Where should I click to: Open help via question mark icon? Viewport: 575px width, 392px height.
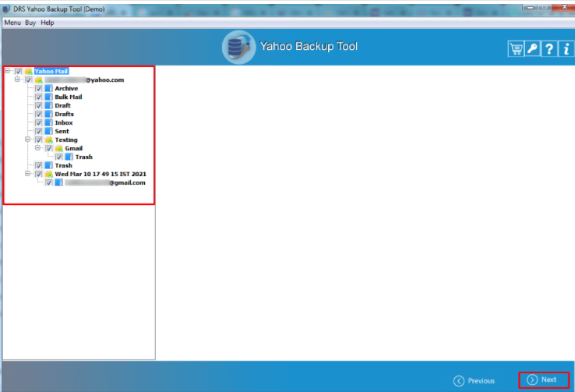click(549, 48)
